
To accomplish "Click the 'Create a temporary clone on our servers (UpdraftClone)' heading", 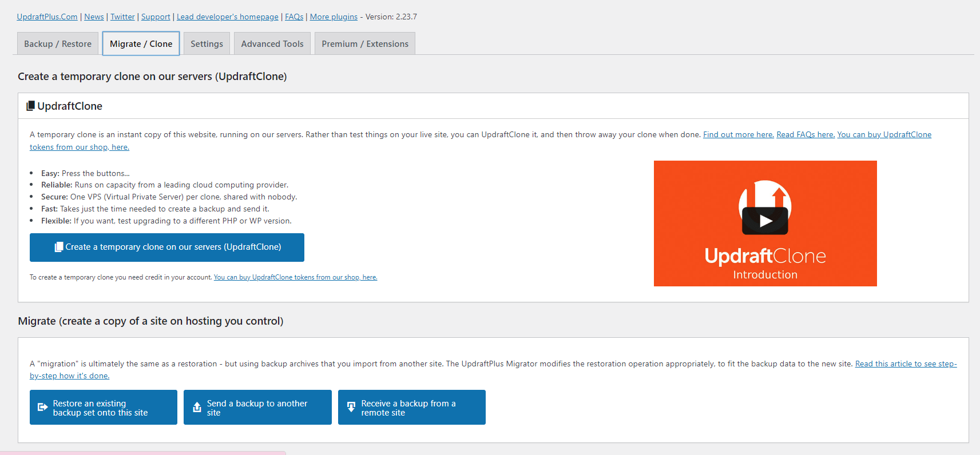I will pos(152,77).
